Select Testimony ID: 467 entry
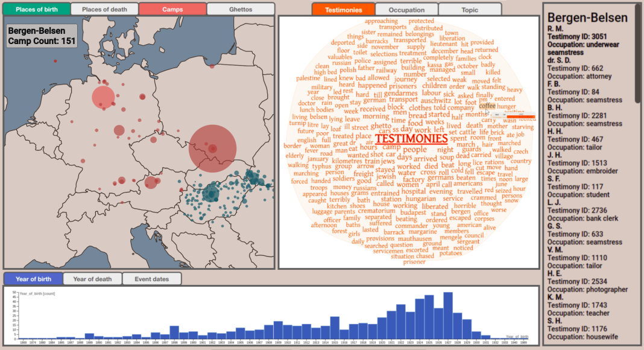The height and width of the screenshot is (350, 644). coord(575,139)
